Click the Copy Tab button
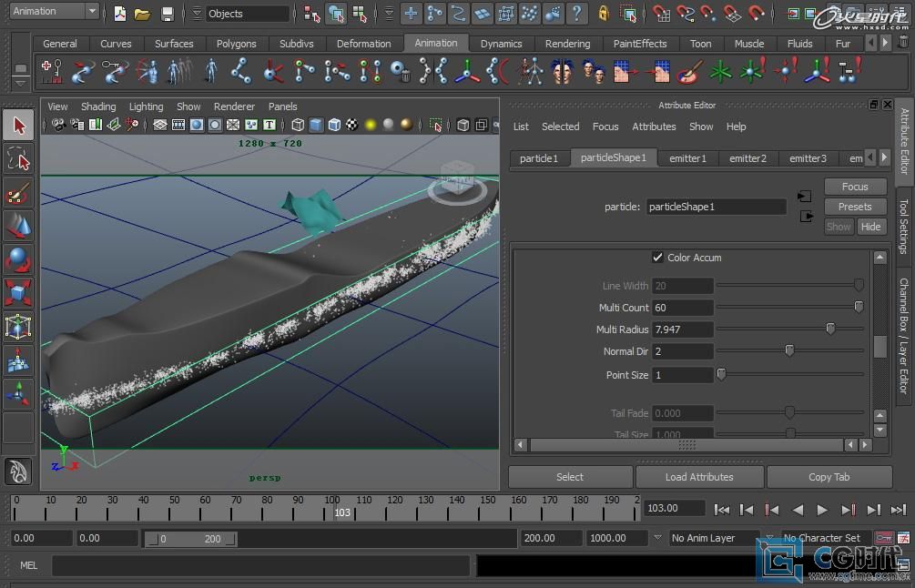The width and height of the screenshot is (915, 588). point(829,477)
